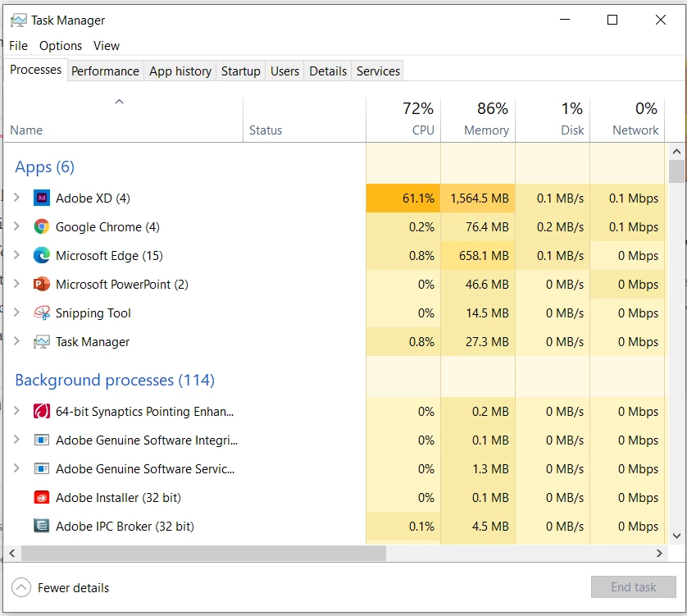This screenshot has height=616, width=687.
Task: Expand the Snipping Tool row
Action: click(16, 313)
